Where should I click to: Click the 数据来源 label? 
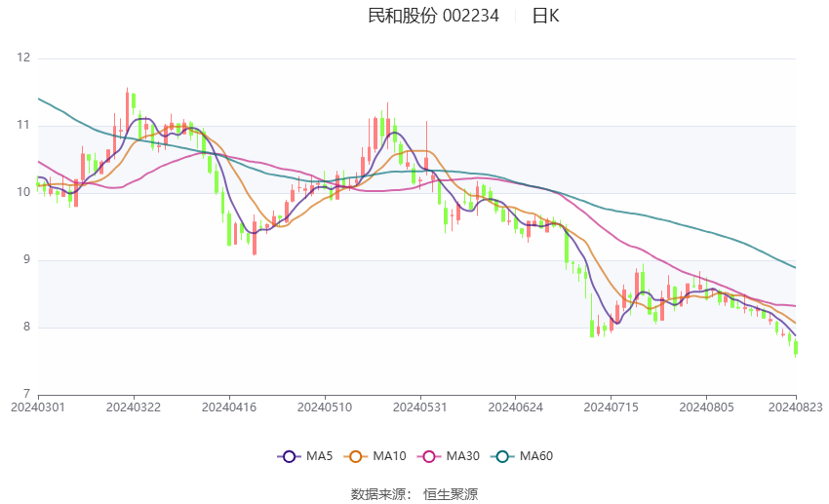378,494
